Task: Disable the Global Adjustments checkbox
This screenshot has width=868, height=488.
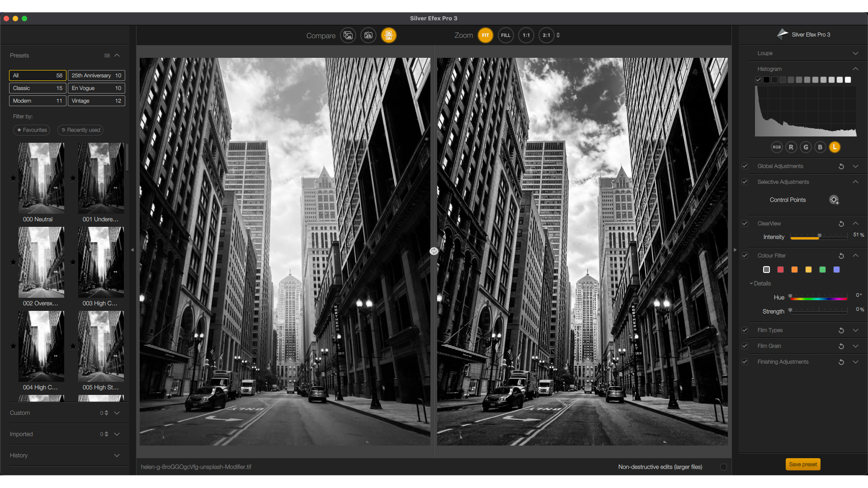Action: [745, 166]
